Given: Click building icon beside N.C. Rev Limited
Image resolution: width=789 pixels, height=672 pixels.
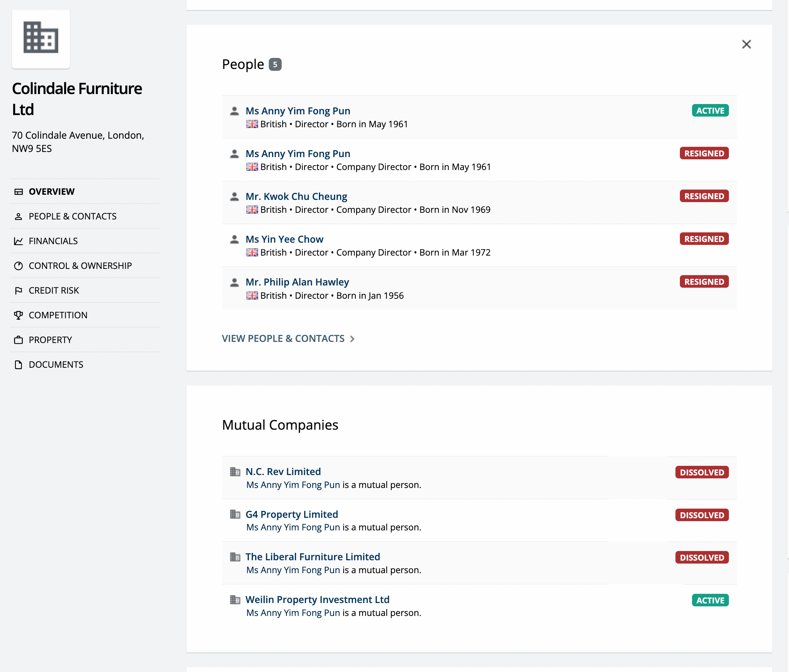Looking at the screenshot, I should (x=235, y=472).
